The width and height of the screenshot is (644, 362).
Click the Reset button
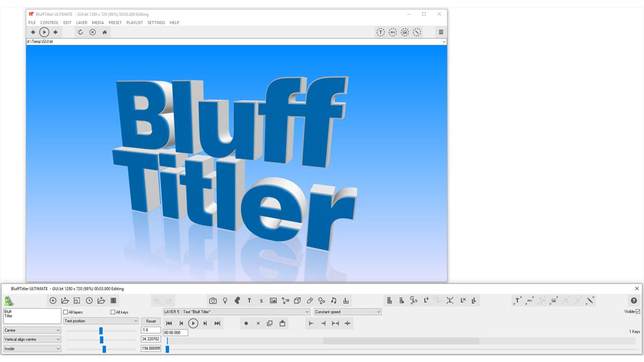[151, 321]
